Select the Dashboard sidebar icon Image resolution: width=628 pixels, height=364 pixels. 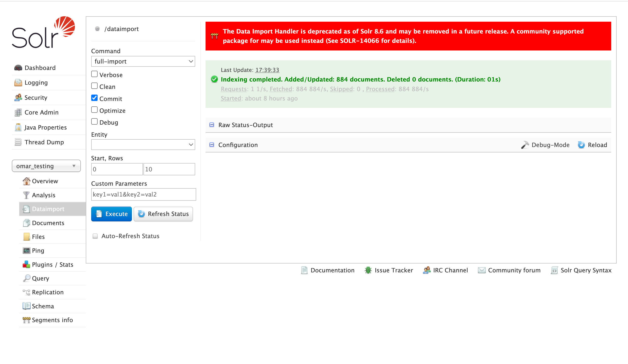coord(18,67)
